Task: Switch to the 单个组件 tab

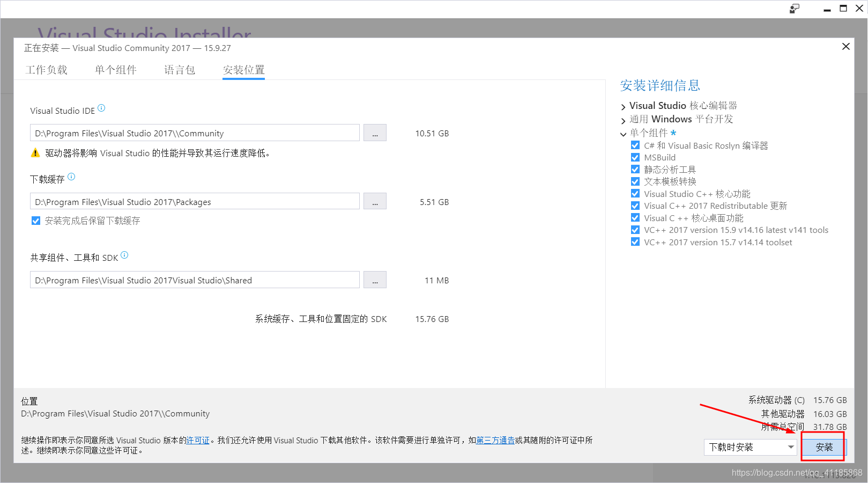Action: coord(116,70)
